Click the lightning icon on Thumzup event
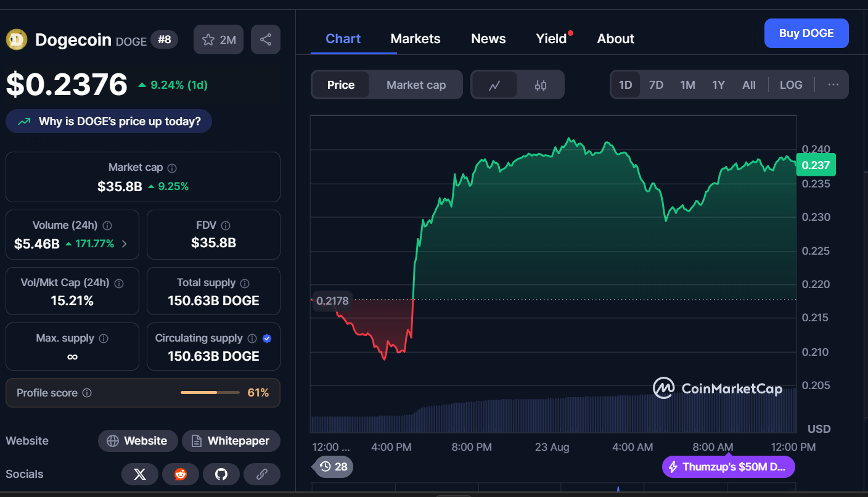The height and width of the screenshot is (497, 868). point(673,467)
